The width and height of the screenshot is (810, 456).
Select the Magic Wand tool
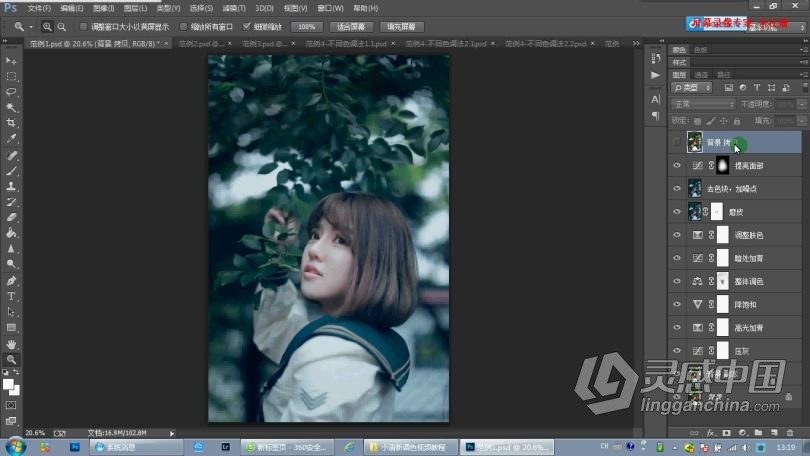coord(11,107)
